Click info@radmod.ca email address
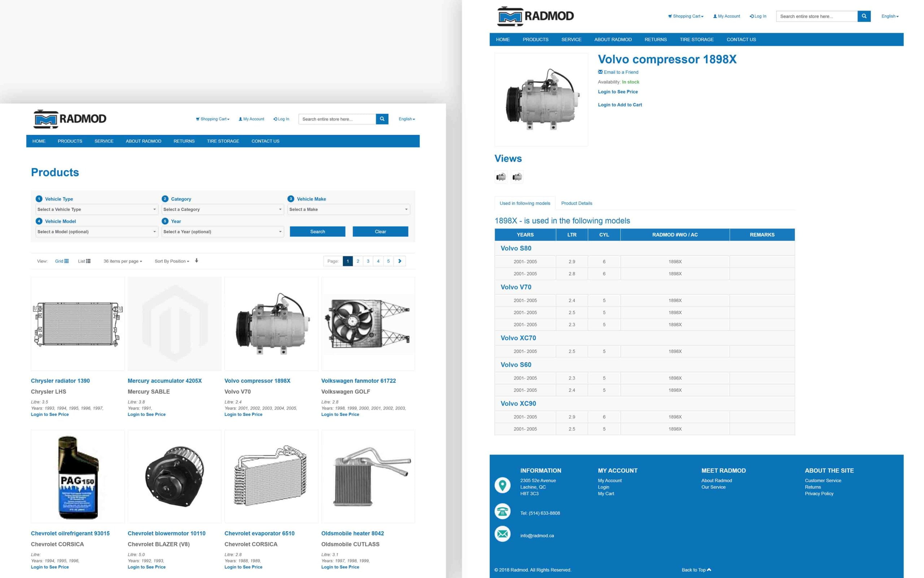The width and height of the screenshot is (924, 578). click(537, 536)
